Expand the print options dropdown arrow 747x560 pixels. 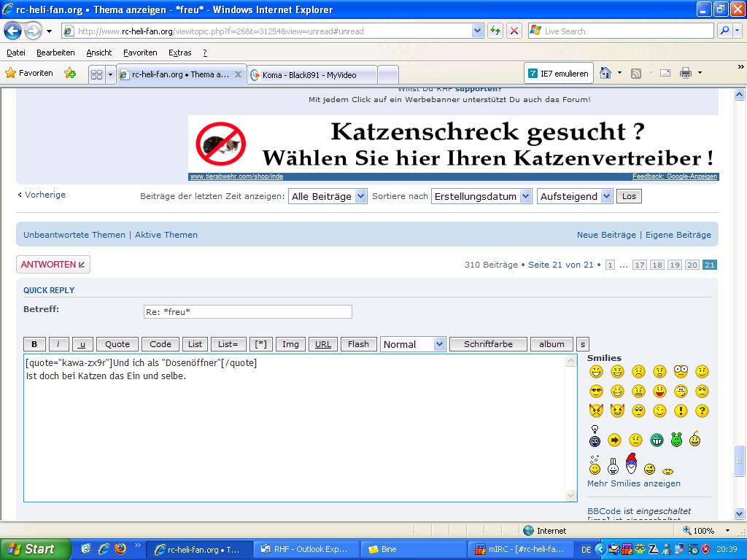700,73
